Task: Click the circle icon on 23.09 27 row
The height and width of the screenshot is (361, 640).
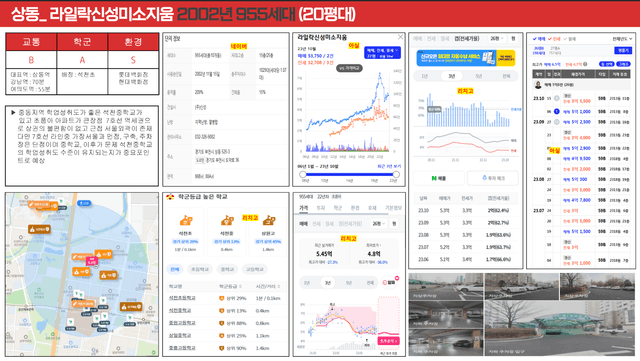Action: point(556,122)
